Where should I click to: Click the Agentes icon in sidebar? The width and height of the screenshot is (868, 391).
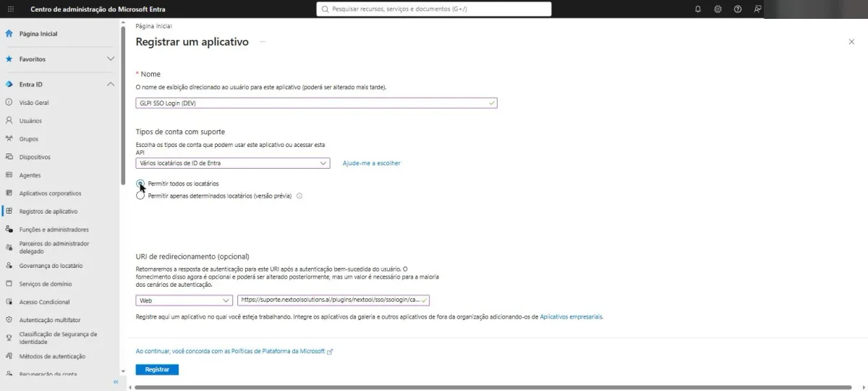tap(9, 175)
